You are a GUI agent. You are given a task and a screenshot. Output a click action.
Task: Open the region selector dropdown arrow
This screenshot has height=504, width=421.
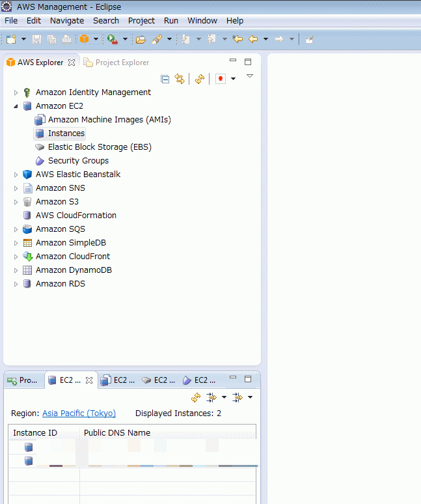tap(233, 79)
